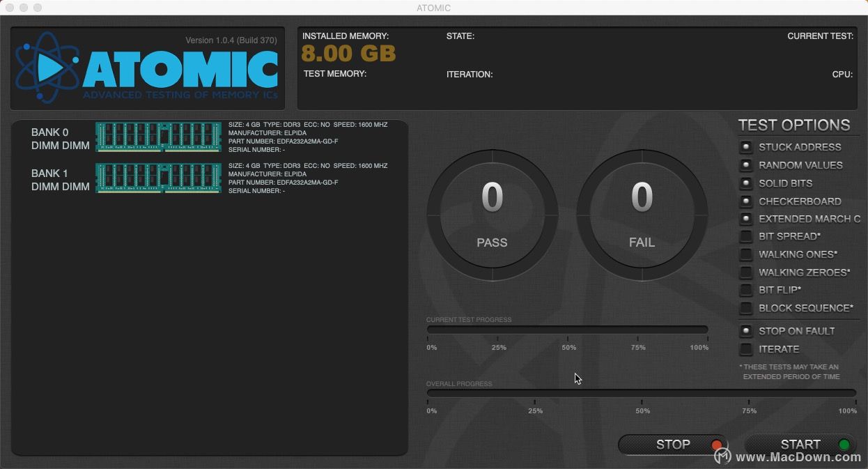Click the START button
The width and height of the screenshot is (868, 469).
800,445
